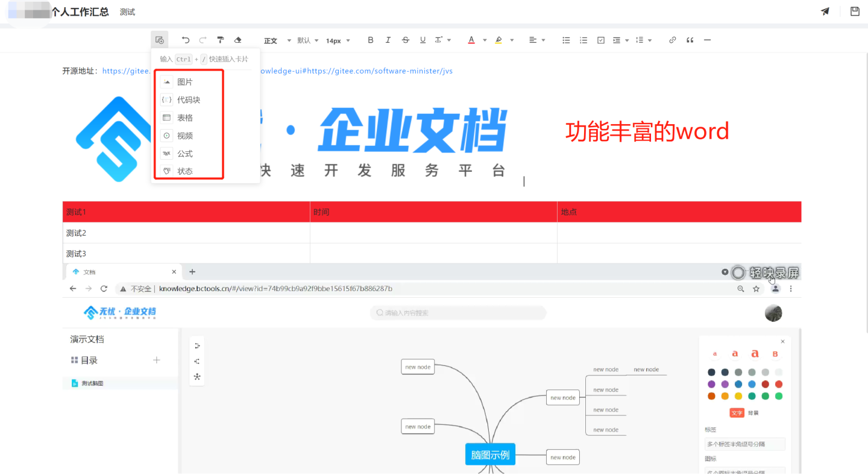This screenshot has height=475, width=868.
Task: Share the document with paper-plane icon
Action: coord(825,11)
